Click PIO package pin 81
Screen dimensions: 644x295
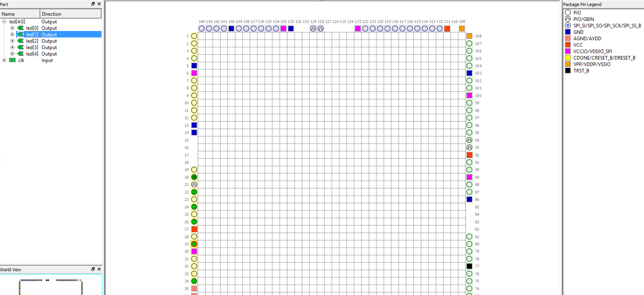[469, 237]
